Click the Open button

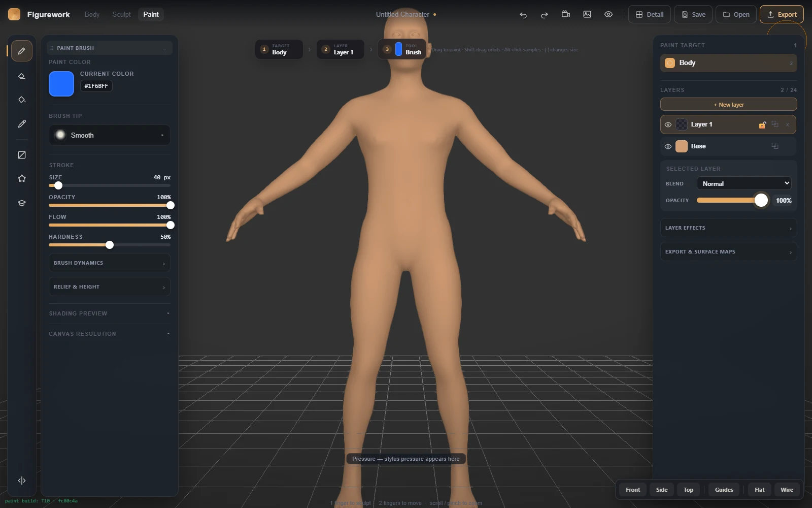pyautogui.click(x=736, y=14)
